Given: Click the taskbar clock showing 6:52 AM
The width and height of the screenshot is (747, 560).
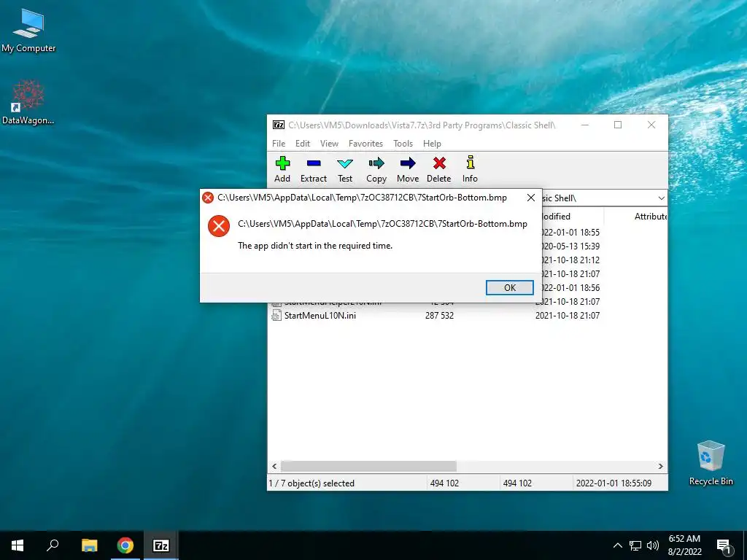Looking at the screenshot, I should [x=684, y=545].
